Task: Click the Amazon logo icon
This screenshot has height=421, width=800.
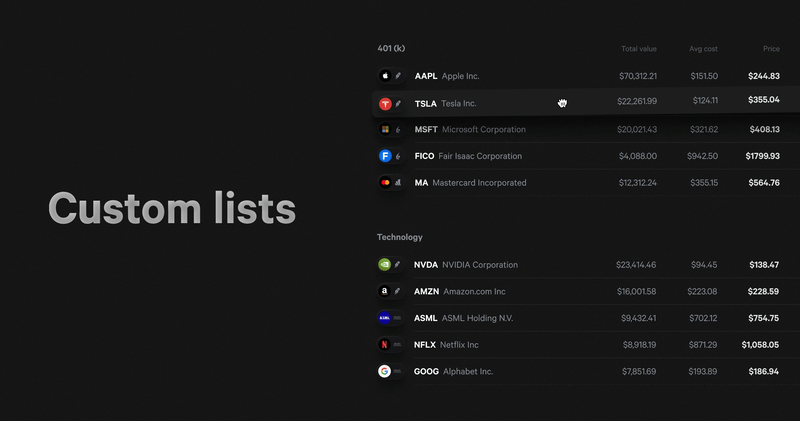Action: tap(384, 292)
